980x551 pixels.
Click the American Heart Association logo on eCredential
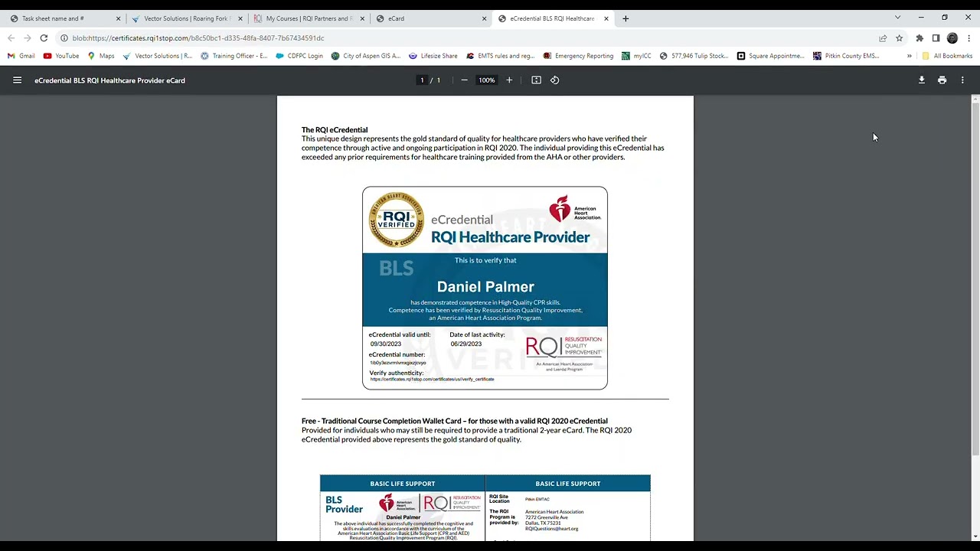[575, 209]
